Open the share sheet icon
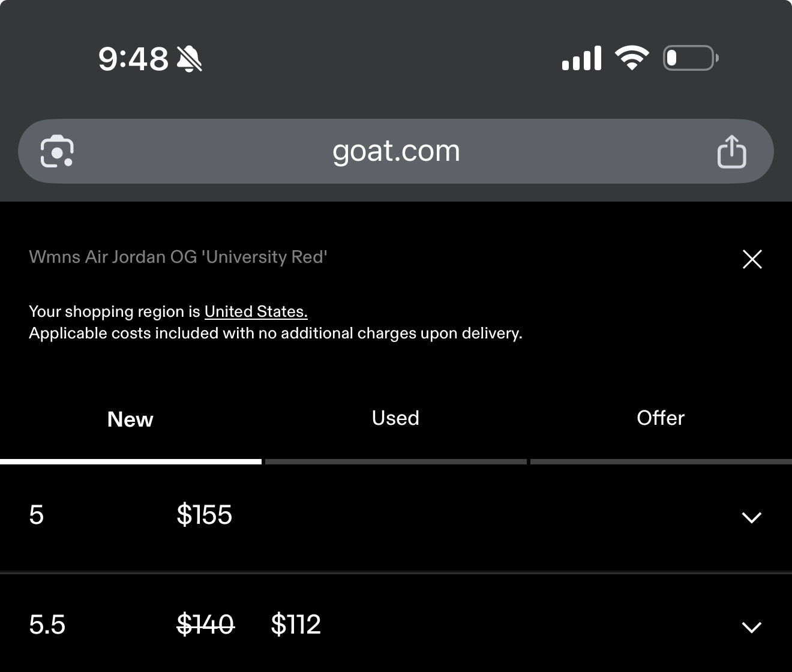 (x=731, y=151)
